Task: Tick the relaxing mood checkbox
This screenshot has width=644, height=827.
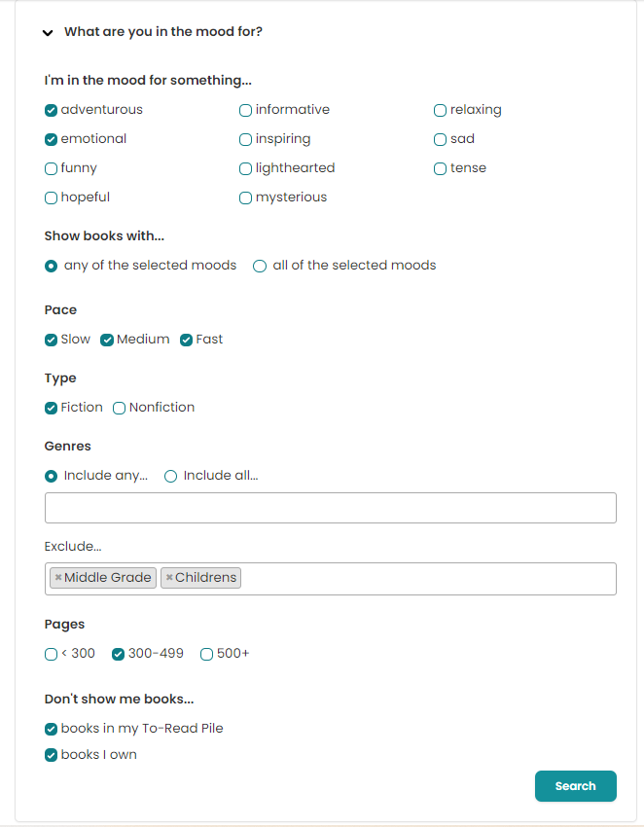Action: tap(441, 110)
